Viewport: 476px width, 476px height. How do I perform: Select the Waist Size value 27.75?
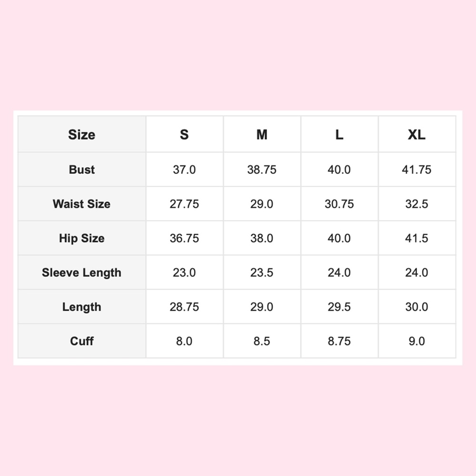click(x=184, y=204)
